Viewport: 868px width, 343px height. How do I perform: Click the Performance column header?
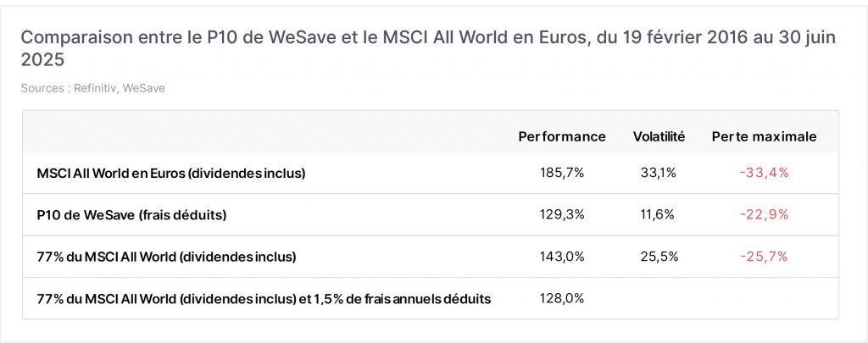562,136
